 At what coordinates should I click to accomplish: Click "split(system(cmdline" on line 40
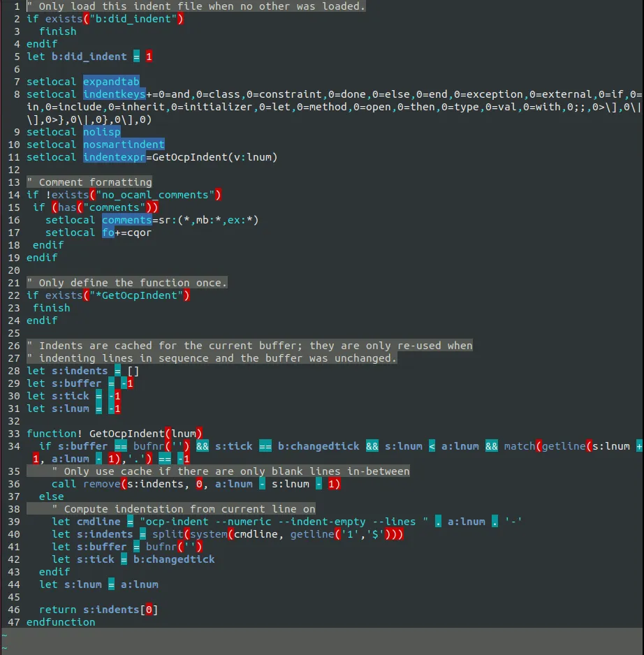click(x=215, y=534)
